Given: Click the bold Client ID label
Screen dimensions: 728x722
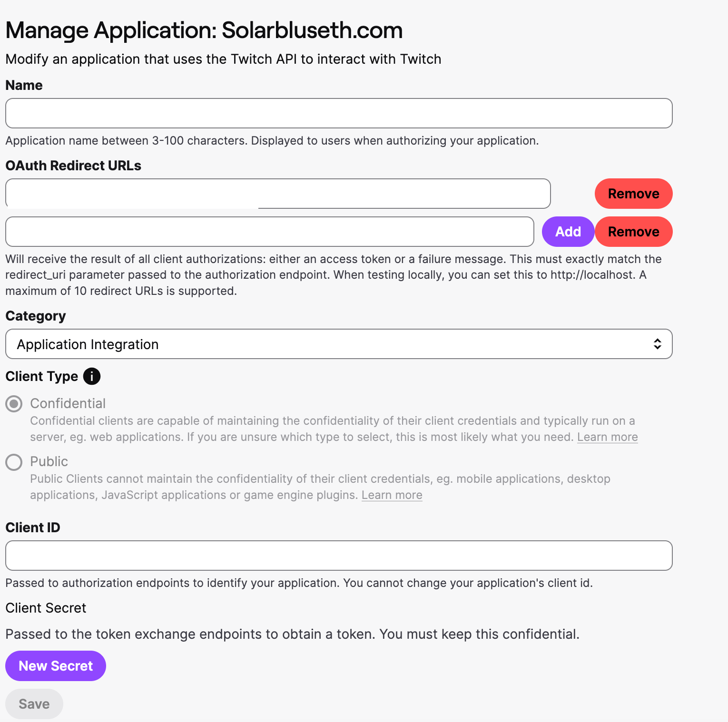Looking at the screenshot, I should click(33, 527).
